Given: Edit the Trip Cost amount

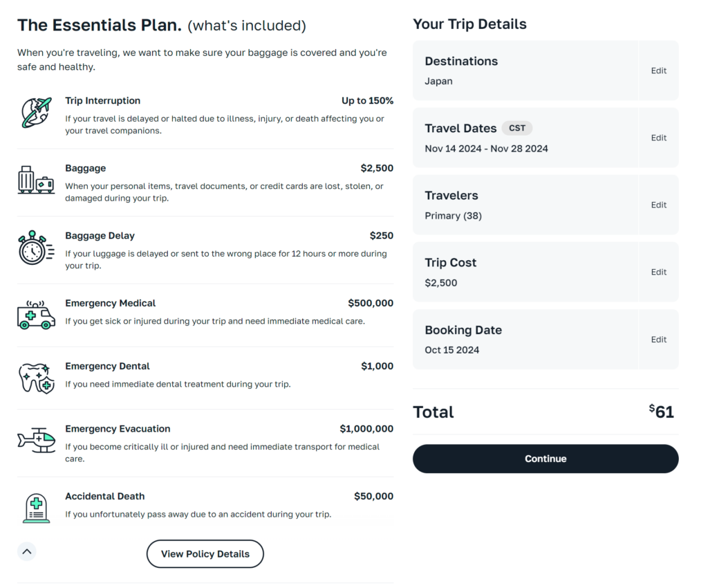Looking at the screenshot, I should coord(658,272).
